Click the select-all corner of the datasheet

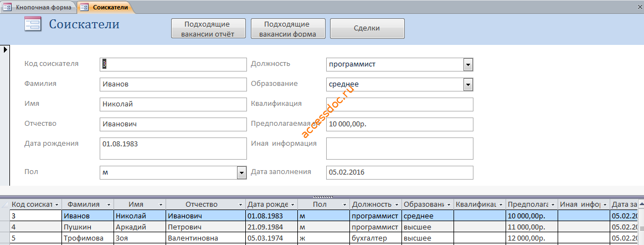pos(5,205)
